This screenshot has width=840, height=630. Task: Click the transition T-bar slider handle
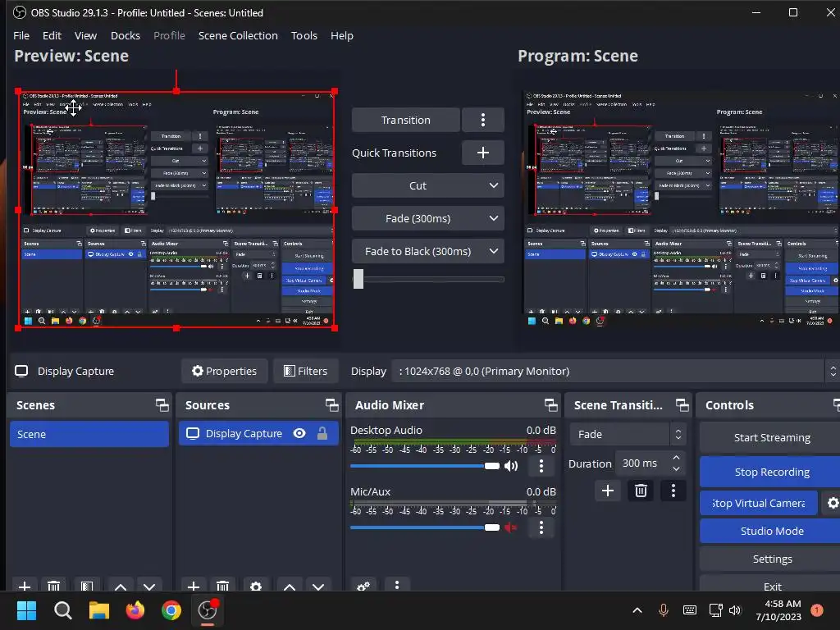pos(358,279)
